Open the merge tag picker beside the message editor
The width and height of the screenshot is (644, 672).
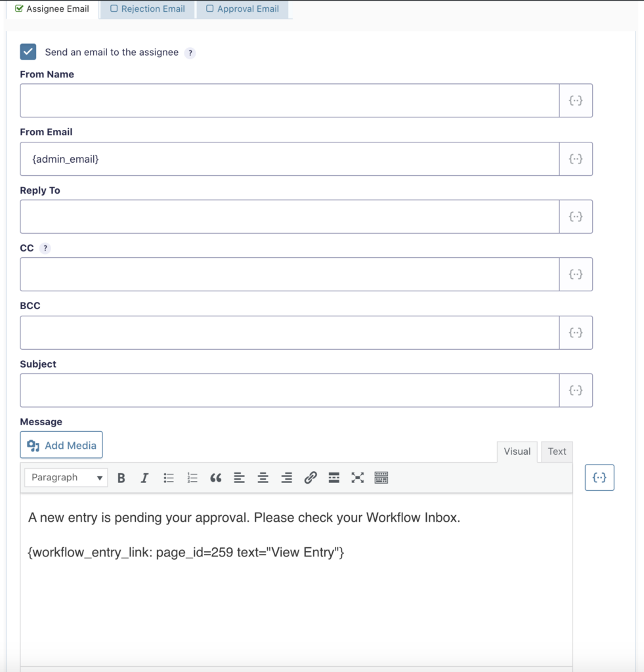(599, 478)
